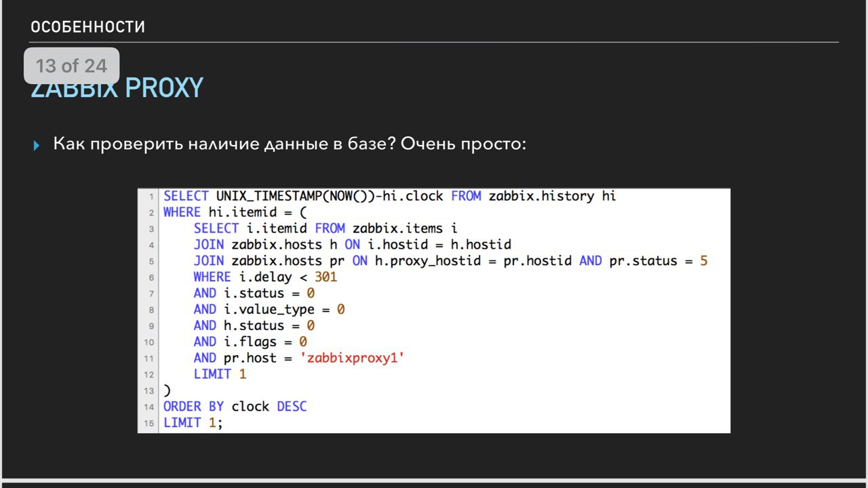Click 'zabbix.history hi' in line 1
Screen dimensions: 868x488
[x=552, y=197]
